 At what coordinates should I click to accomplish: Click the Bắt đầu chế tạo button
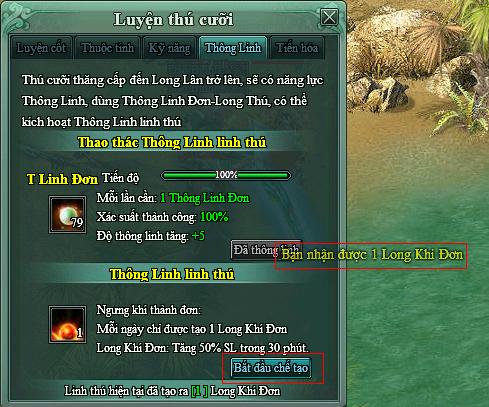271,368
